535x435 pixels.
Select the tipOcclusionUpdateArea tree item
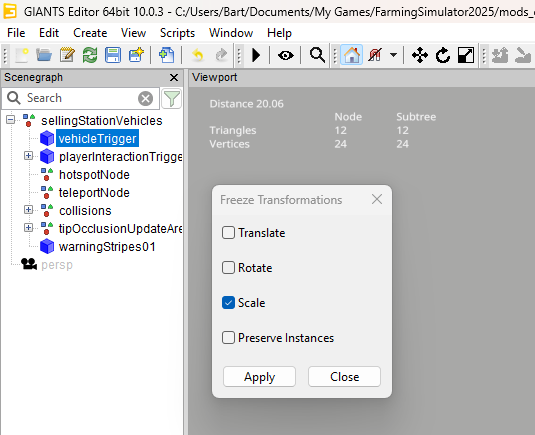point(120,229)
